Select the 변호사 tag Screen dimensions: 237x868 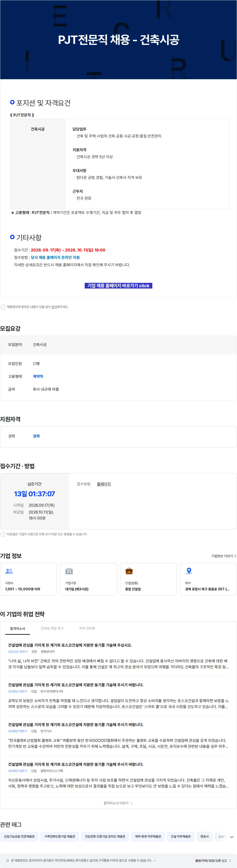pos(205,836)
